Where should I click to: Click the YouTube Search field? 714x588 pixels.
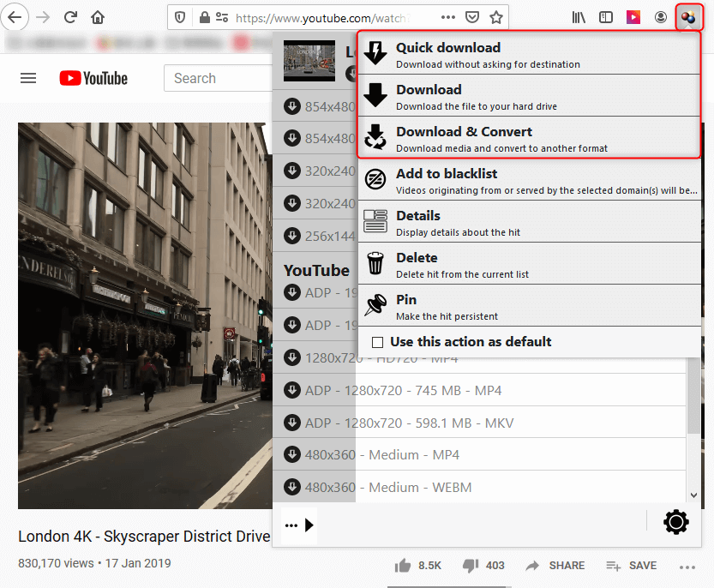tap(219, 78)
